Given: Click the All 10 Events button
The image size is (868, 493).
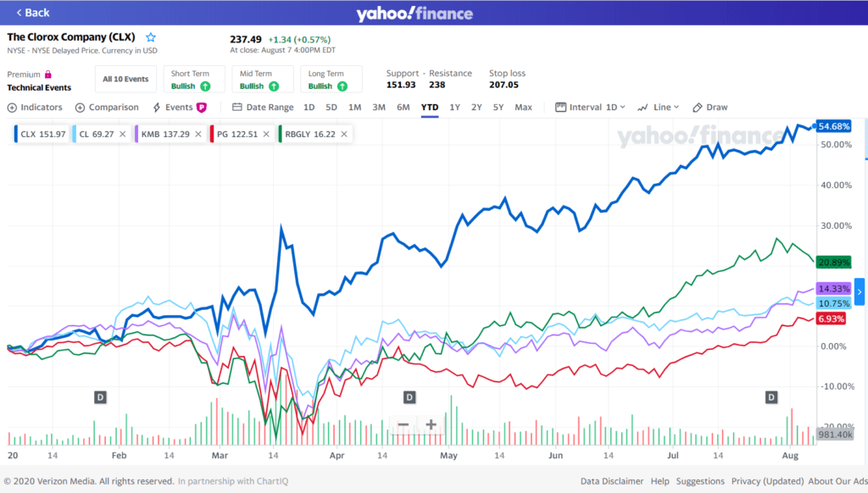Looking at the screenshot, I should pos(125,79).
